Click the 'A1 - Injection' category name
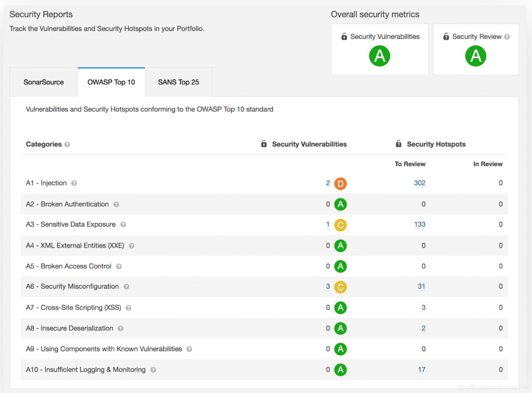532x393 pixels. (46, 183)
